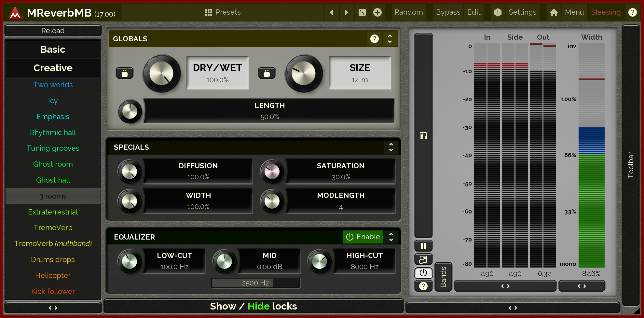Toggle the Dry/Wet lock icon
Screen dimensions: 644x318
(x=125, y=73)
